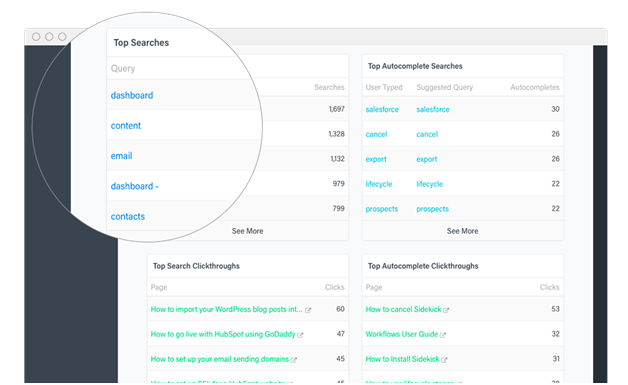Screen dimensions: 628x385
Task: Select clicks value 53 for cancel Sidekick
Action: point(556,309)
